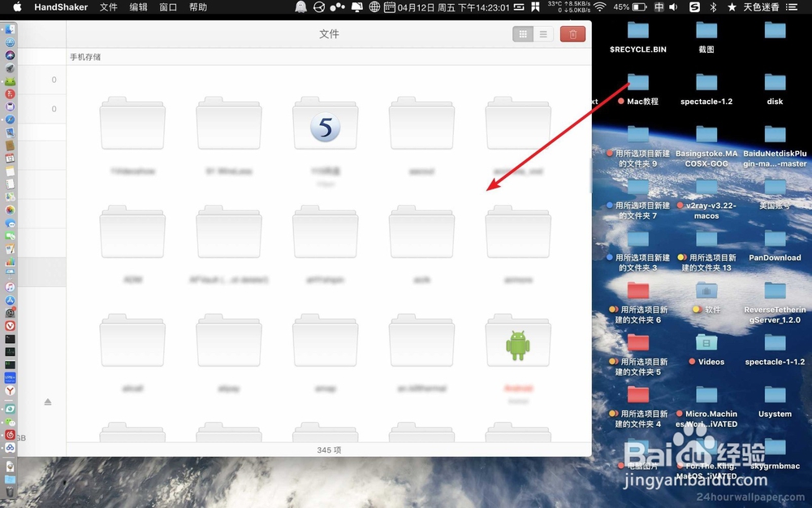Open Vivaldi red V icon in Dock
Image resolution: width=812 pixels, height=508 pixels.
tap(10, 326)
